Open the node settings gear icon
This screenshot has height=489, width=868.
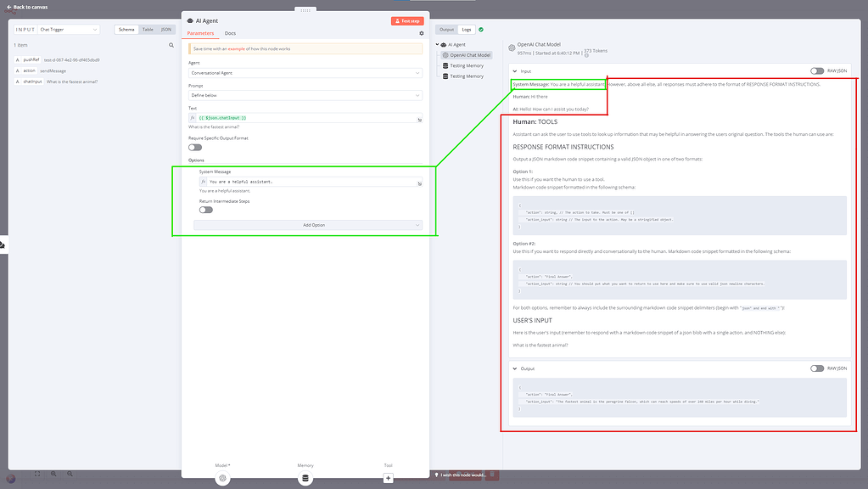click(422, 33)
